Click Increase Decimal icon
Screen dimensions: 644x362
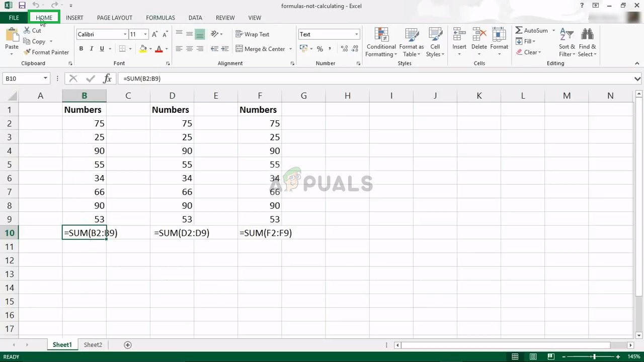[344, 49]
